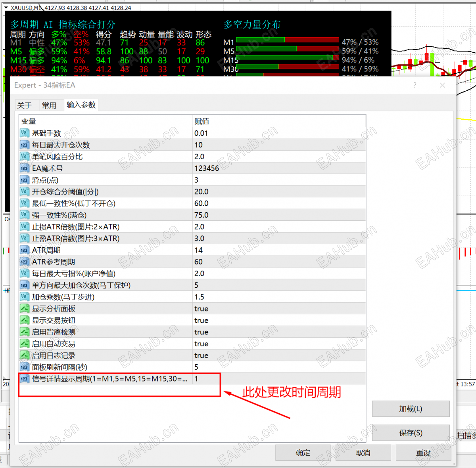Click the 变量 column header

[29, 121]
